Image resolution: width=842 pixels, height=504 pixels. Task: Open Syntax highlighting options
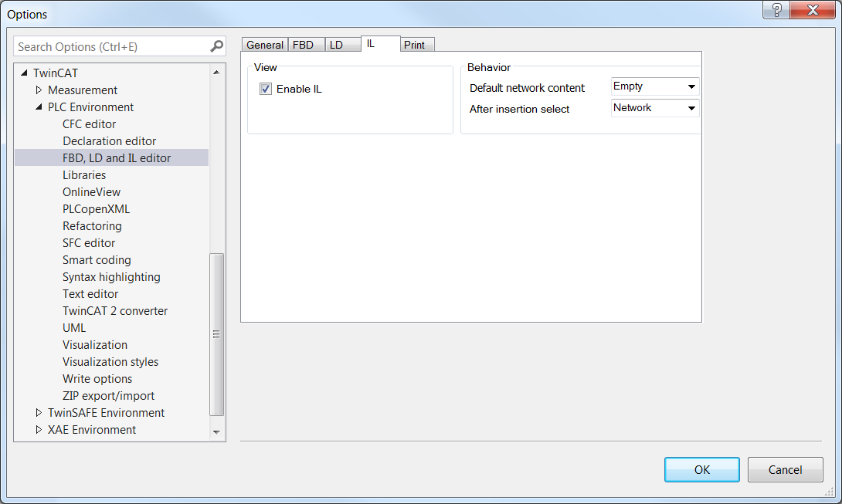[111, 277]
